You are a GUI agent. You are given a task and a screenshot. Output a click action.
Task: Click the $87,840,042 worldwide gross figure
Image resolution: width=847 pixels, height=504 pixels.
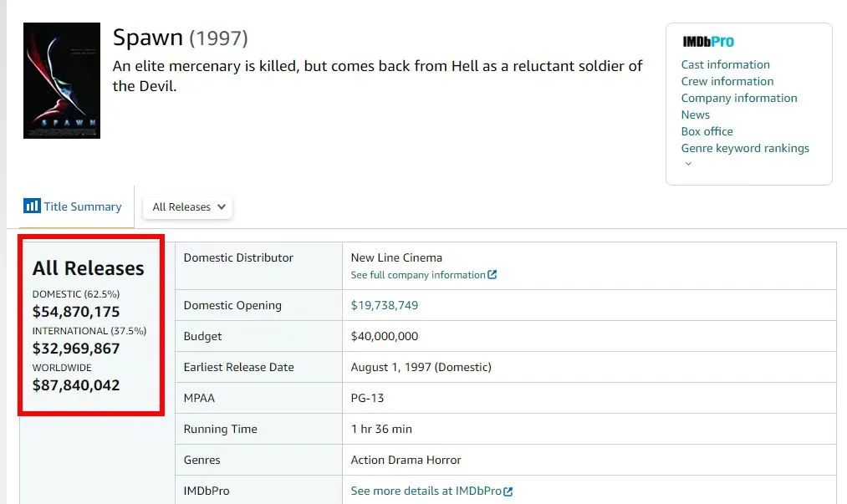coord(76,385)
